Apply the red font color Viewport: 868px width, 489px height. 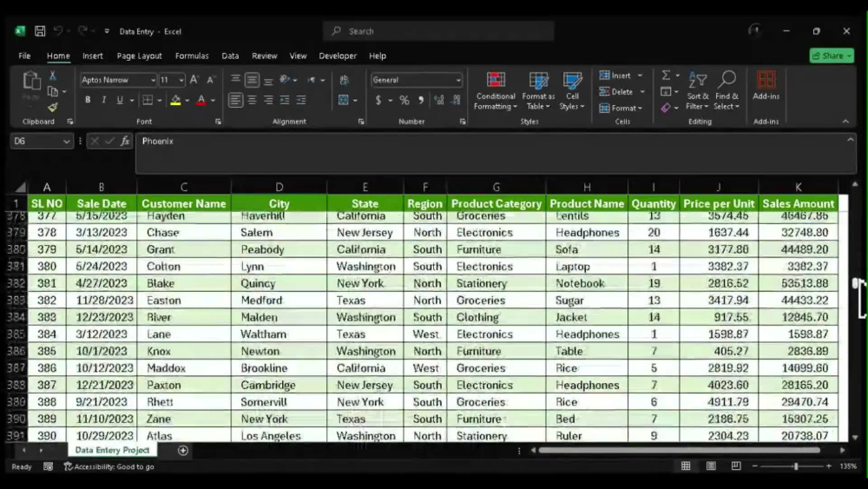pos(201,100)
